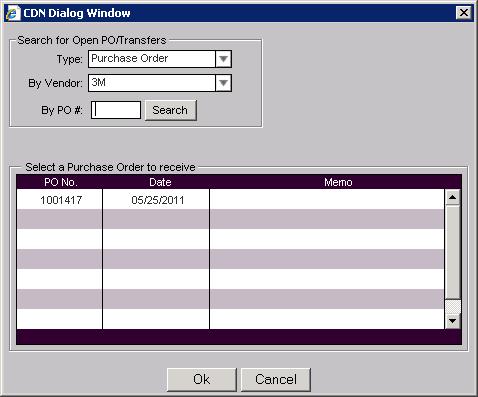Click the 3M vendor combo field
This screenshot has width=478, height=397.
coord(160,83)
